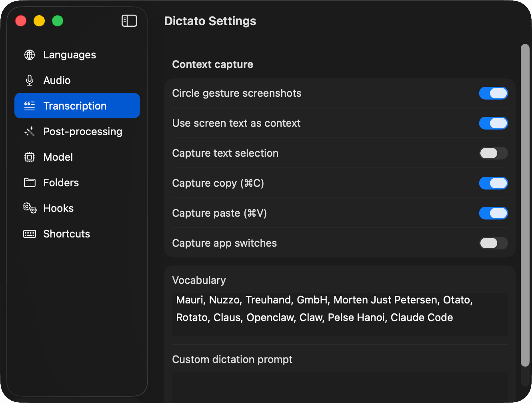The height and width of the screenshot is (403, 532).
Task: Open Hooks via the gears icon
Action: [x=29, y=208]
